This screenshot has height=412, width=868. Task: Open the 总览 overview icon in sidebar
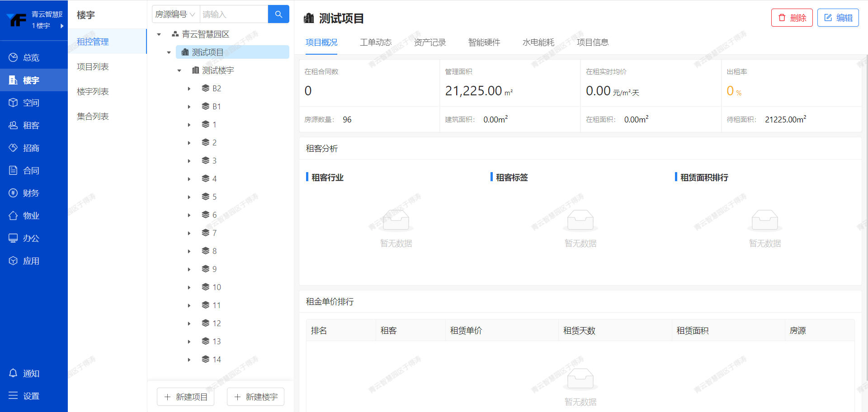point(13,57)
